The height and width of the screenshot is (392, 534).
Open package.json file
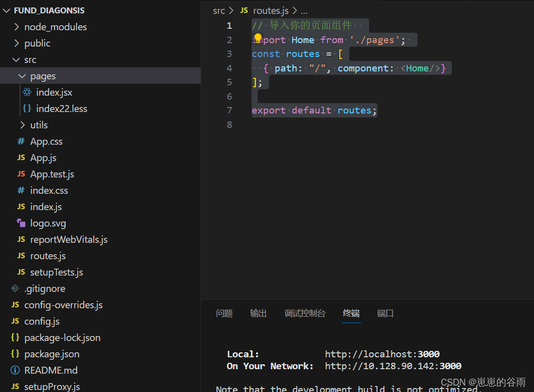pos(52,354)
